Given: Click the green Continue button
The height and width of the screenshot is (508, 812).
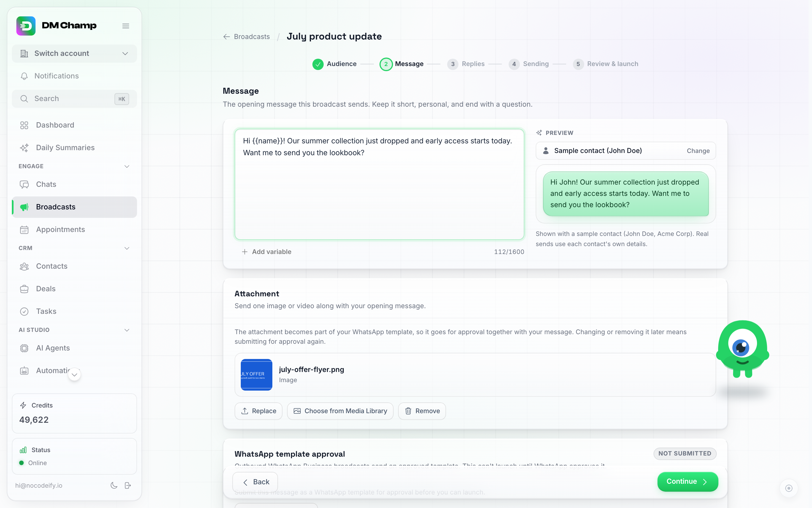Looking at the screenshot, I should tap(687, 481).
